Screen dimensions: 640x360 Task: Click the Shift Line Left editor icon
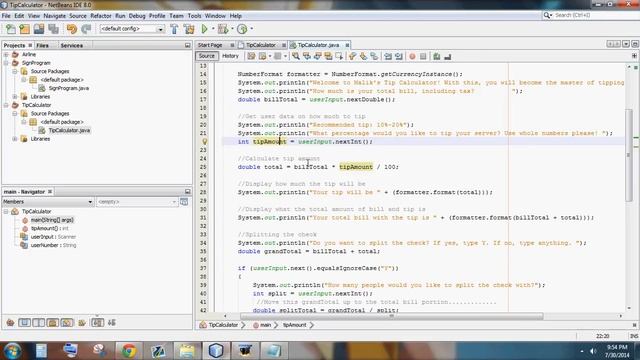point(388,56)
